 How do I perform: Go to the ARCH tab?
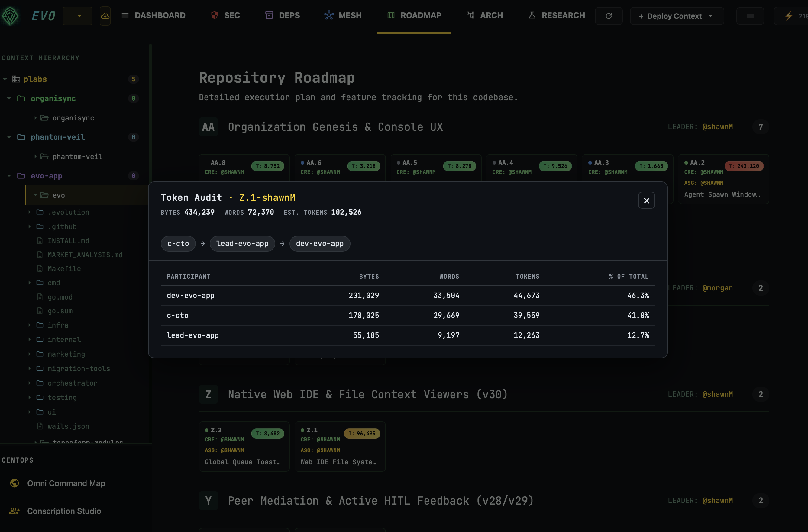click(484, 15)
